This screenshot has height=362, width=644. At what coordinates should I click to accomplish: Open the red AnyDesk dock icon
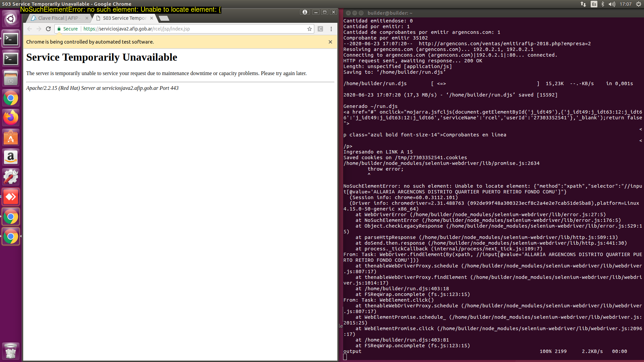11,197
